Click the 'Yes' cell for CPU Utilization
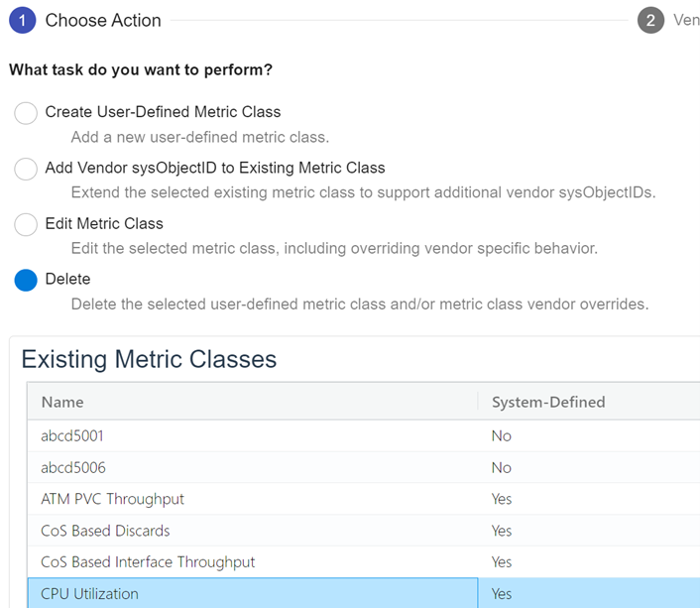The width and height of the screenshot is (700, 608). [502, 594]
